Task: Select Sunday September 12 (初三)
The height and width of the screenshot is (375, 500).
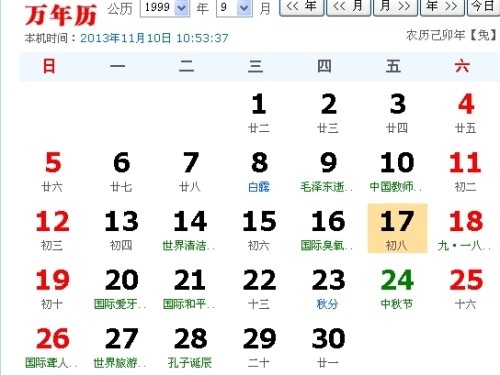Action: 52,230
